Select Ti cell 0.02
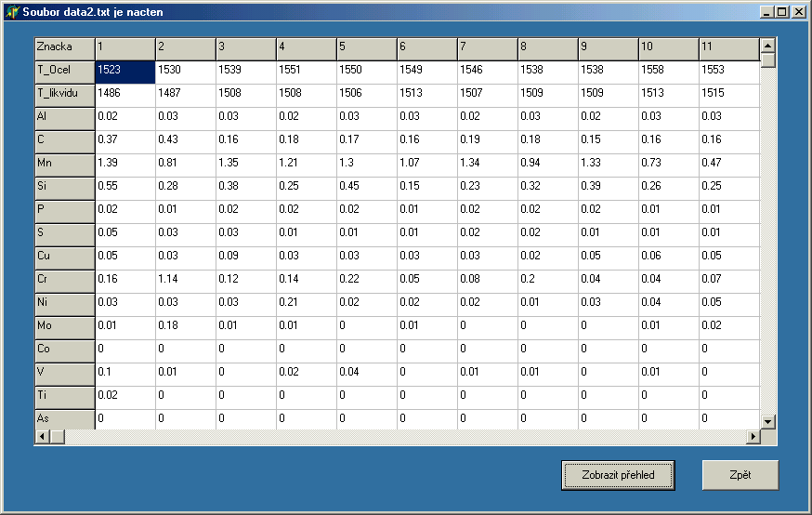The width and height of the screenshot is (812, 515). coord(125,399)
